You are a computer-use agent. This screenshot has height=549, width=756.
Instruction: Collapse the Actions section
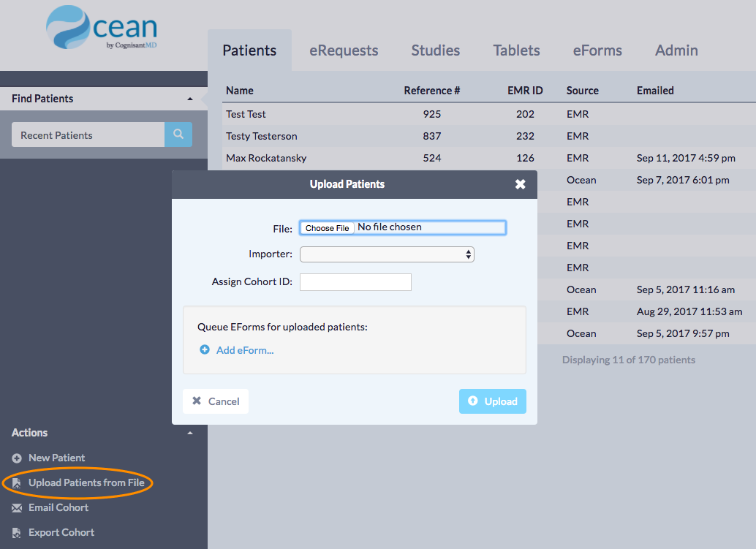[x=190, y=433]
